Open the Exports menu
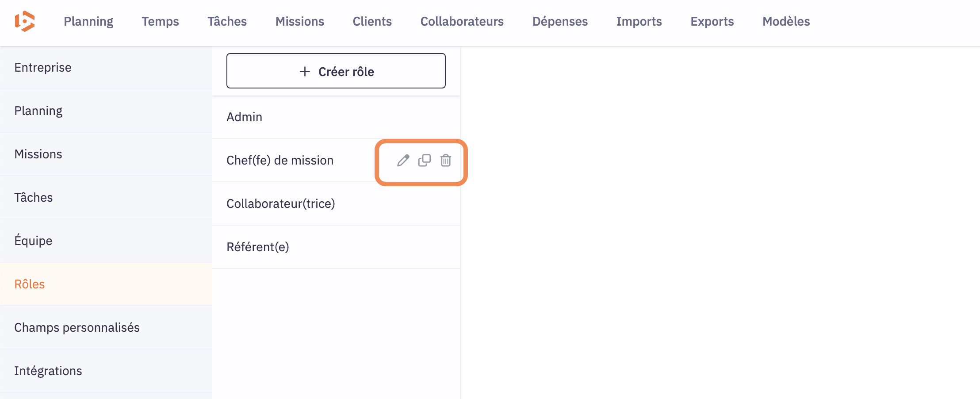 tap(712, 22)
